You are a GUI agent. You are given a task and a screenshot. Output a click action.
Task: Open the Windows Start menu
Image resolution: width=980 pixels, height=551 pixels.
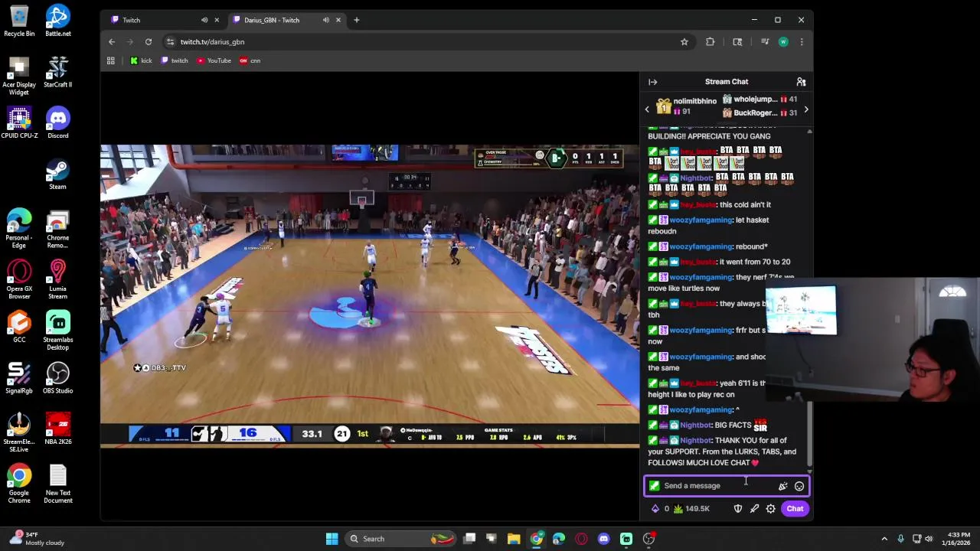tap(332, 539)
